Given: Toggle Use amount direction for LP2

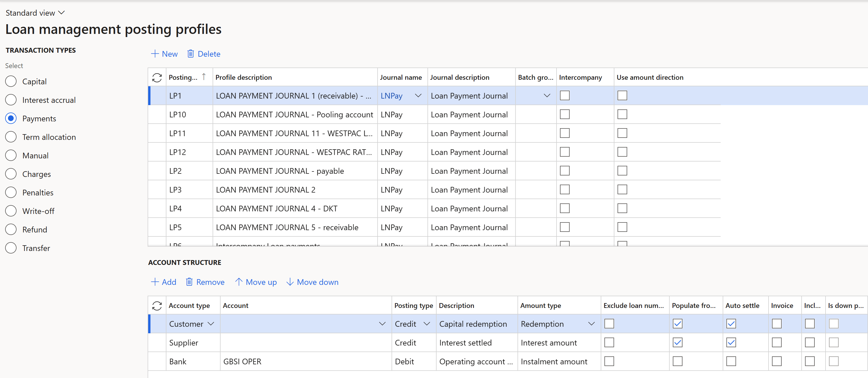Looking at the screenshot, I should click(622, 171).
